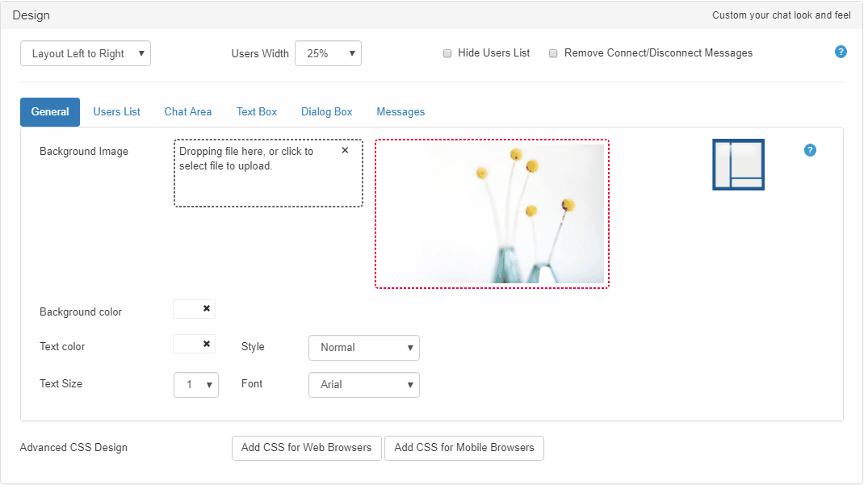The image size is (868, 485).
Task: Click Add CSS for Web Browsers button
Action: 307,448
